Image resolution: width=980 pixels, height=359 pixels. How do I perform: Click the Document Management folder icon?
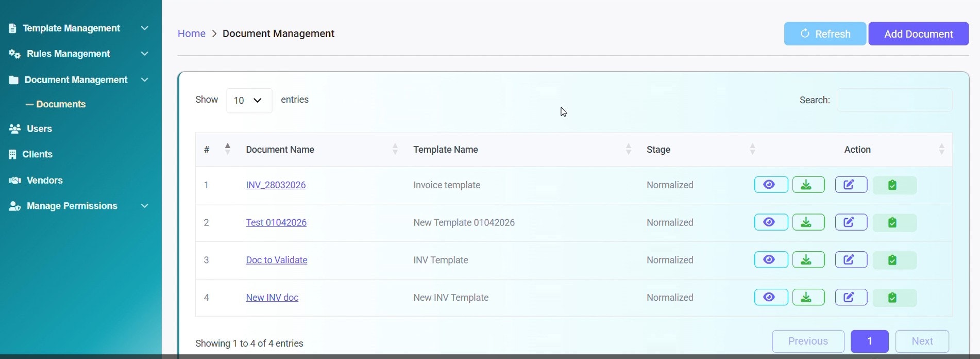pyautogui.click(x=14, y=80)
